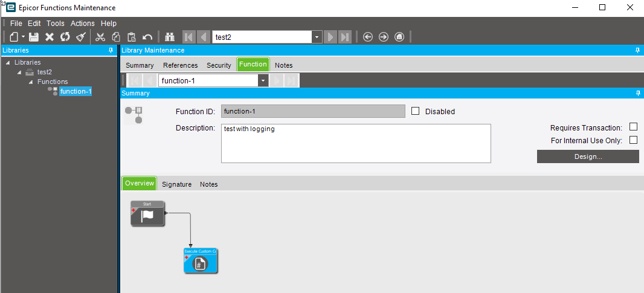Click the function icon beside Function ID

(134, 115)
